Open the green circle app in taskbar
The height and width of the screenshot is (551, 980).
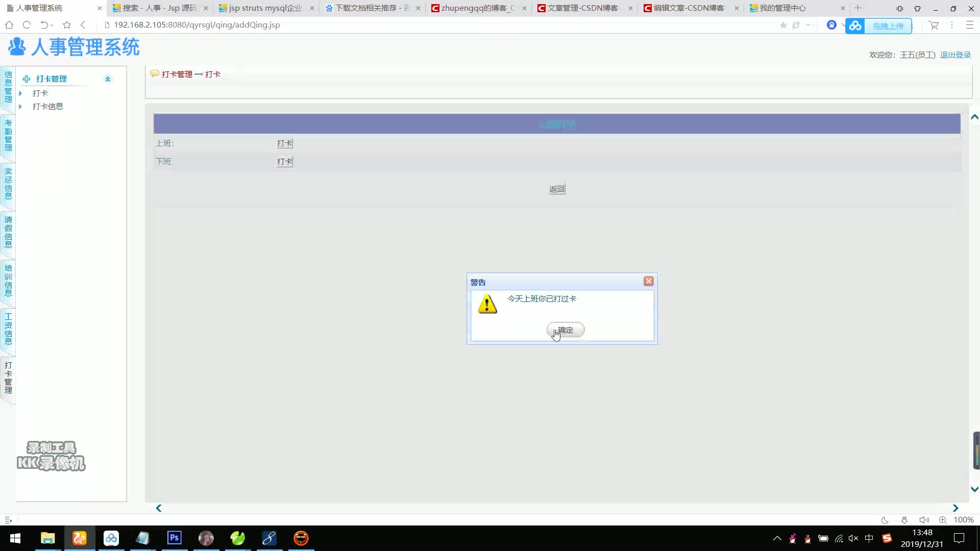237,538
